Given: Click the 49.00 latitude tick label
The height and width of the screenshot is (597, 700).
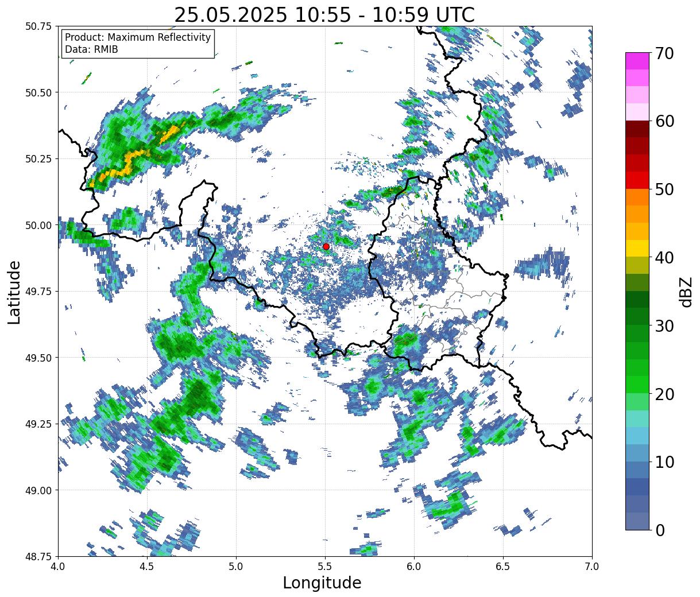Looking at the screenshot, I should tap(38, 490).
